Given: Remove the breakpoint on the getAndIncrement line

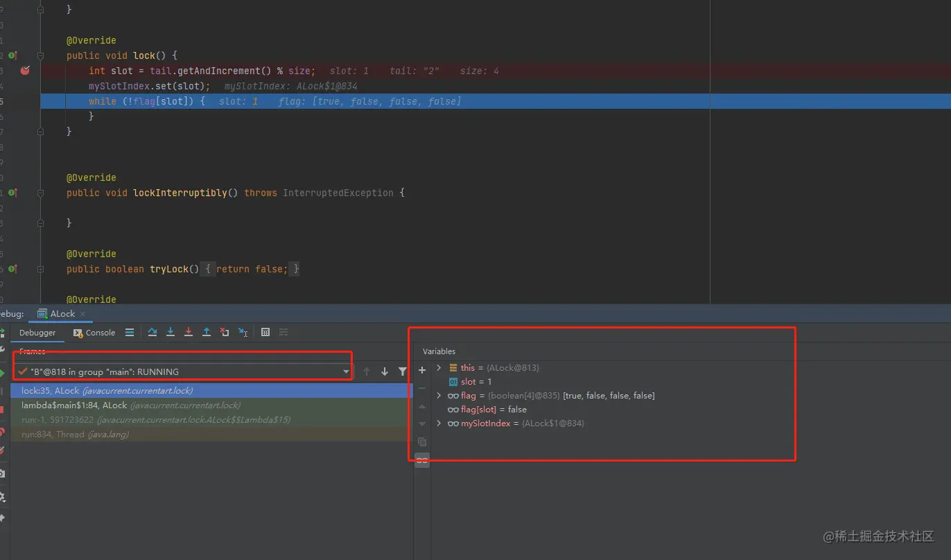Looking at the screenshot, I should click(26, 71).
